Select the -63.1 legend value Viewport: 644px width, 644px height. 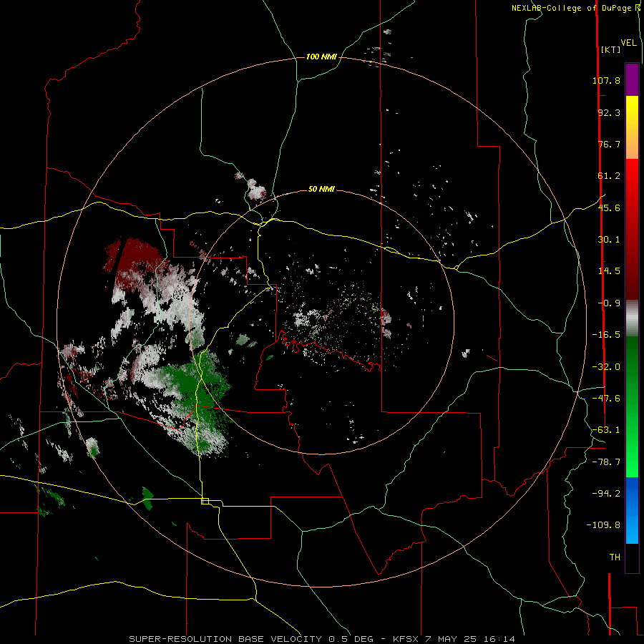(606, 430)
